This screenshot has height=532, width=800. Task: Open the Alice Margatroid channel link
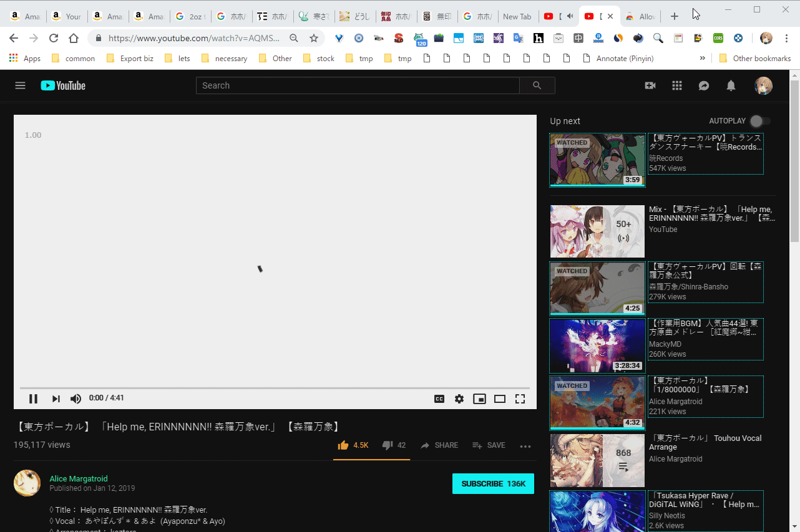click(78, 479)
